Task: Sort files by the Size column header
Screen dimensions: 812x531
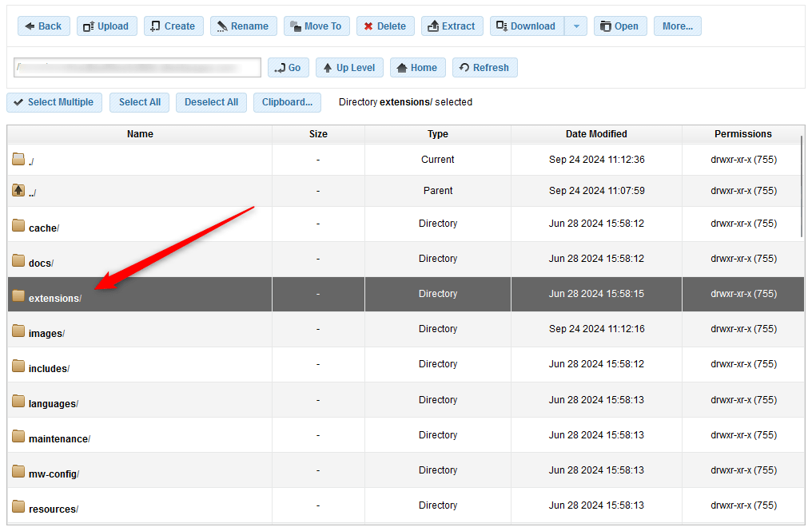Action: (x=318, y=134)
